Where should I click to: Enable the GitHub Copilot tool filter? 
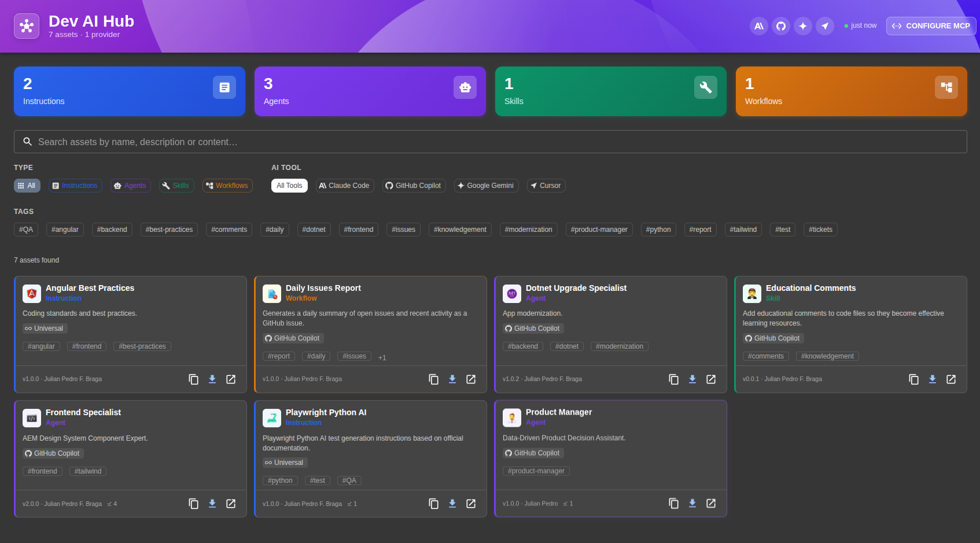[414, 186]
